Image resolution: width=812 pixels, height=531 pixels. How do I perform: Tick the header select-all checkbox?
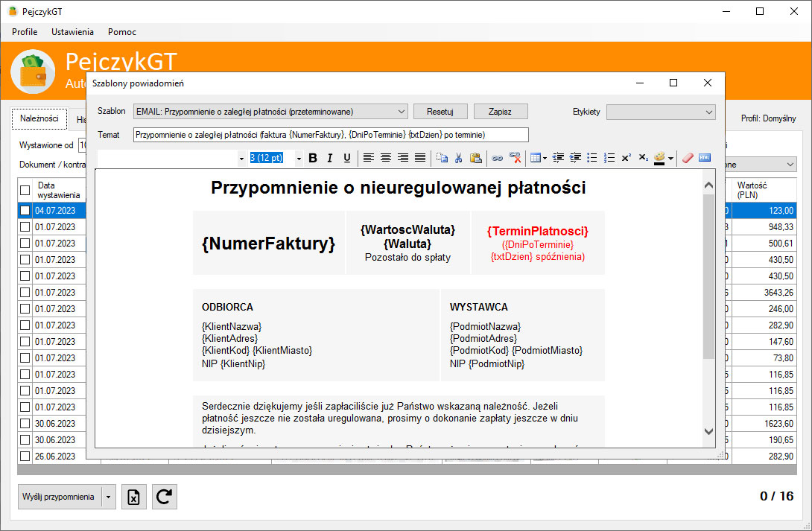click(25, 190)
